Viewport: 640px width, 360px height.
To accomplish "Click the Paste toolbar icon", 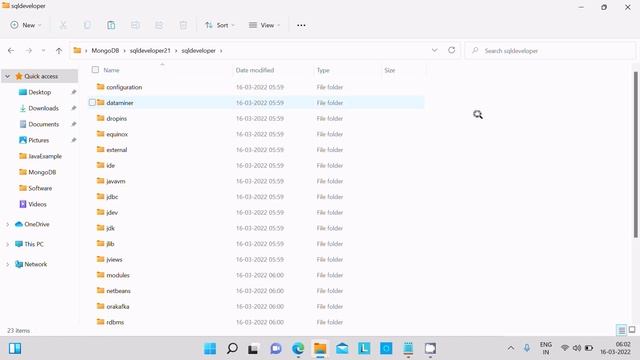I will tap(111, 25).
